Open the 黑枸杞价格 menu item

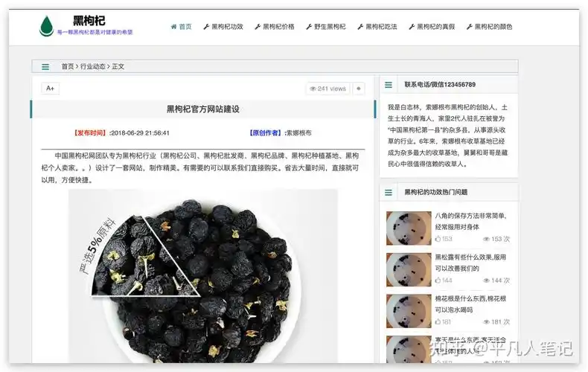(275, 27)
